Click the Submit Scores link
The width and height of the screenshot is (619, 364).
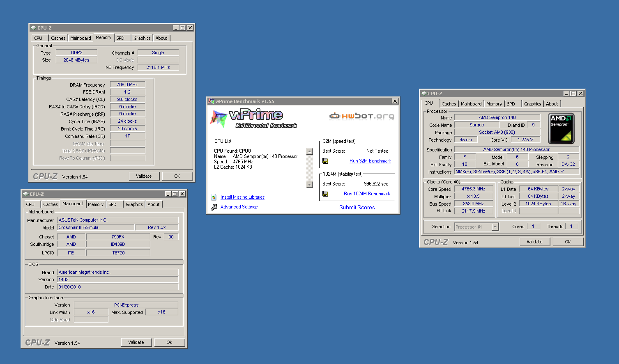(x=357, y=207)
